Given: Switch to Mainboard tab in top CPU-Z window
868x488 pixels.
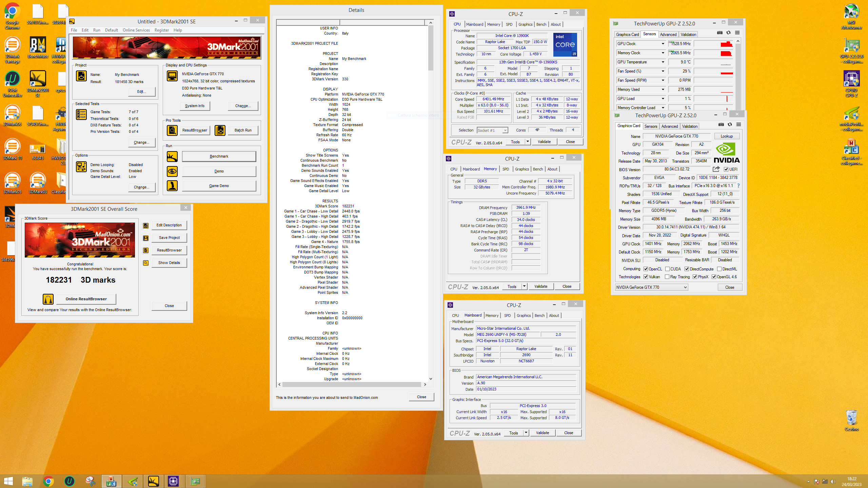Looking at the screenshot, I should [475, 24].
